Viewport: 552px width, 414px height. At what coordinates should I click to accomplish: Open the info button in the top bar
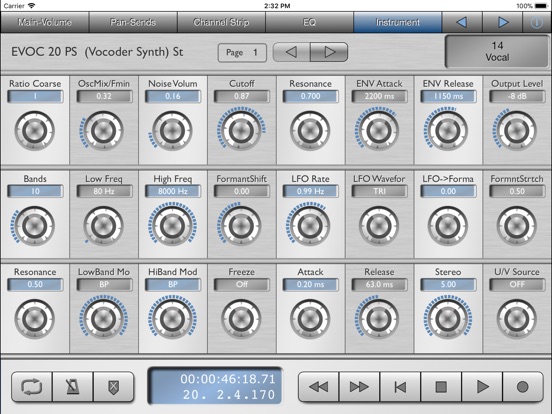(537, 22)
